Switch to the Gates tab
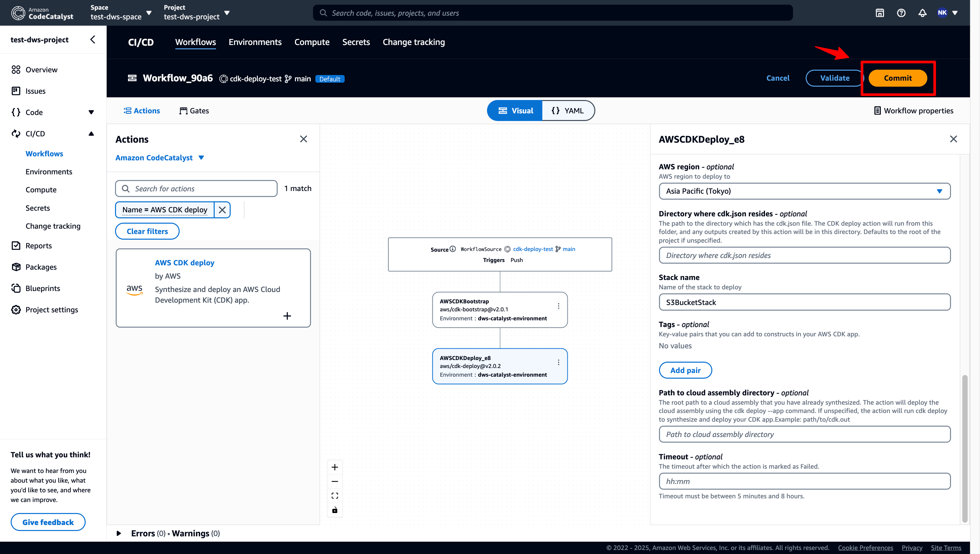 pos(194,111)
